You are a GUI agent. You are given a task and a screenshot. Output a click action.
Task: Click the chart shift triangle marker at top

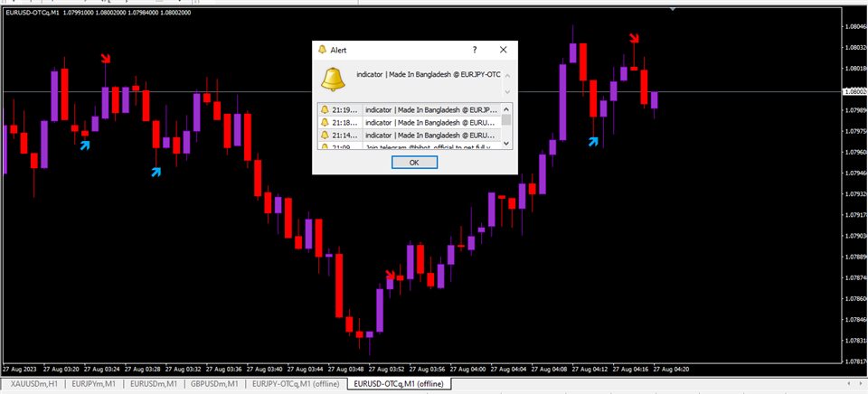pos(673,9)
